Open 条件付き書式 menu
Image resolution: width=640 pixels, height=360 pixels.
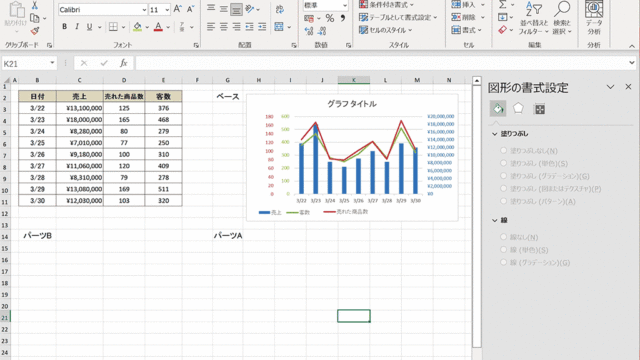(x=386, y=5)
